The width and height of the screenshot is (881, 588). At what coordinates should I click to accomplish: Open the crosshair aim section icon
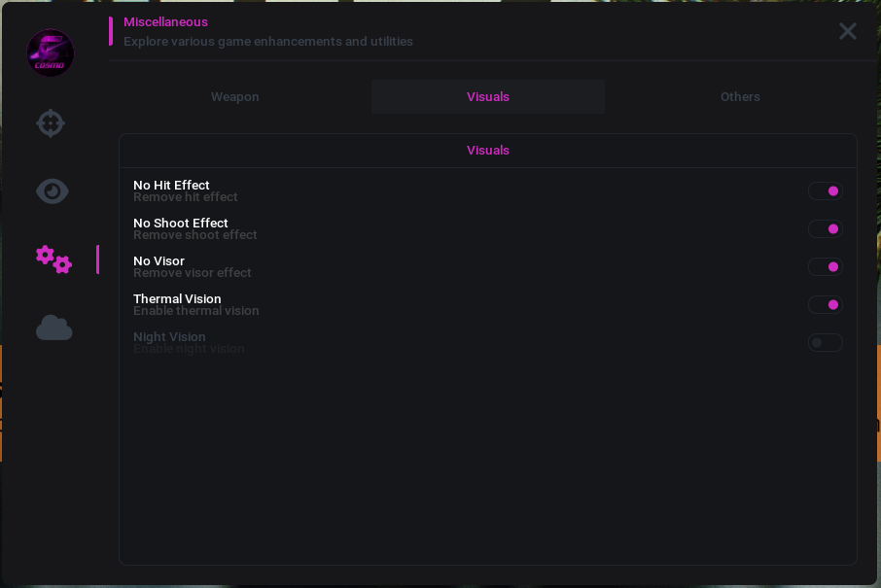51,123
